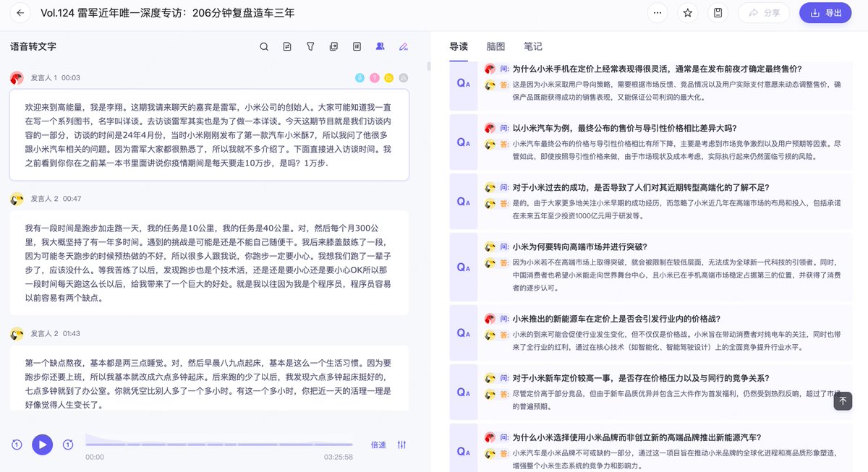Click the AI rewrite pen icon
This screenshot has width=868, height=472.
tap(404, 46)
